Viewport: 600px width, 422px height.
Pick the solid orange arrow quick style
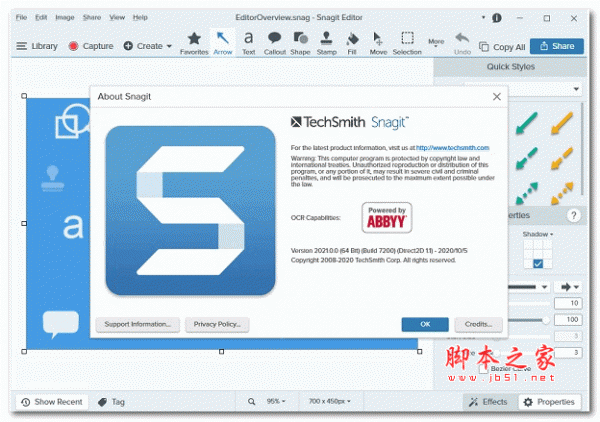(x=562, y=123)
